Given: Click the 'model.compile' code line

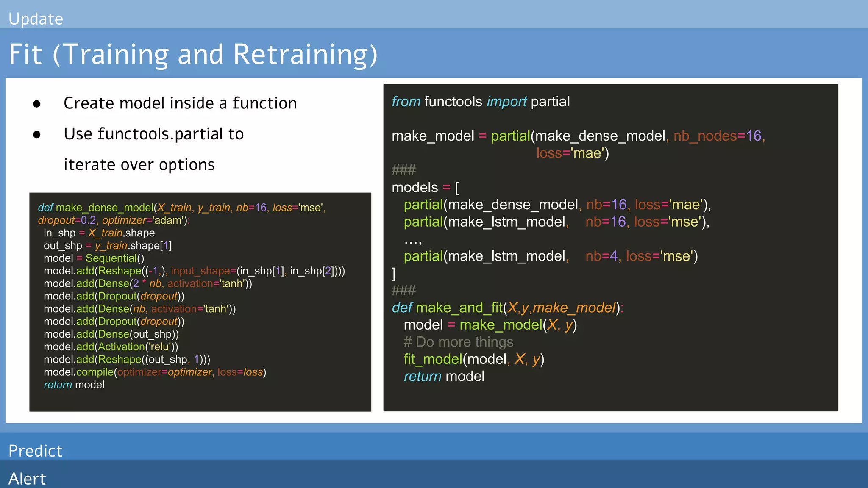Looking at the screenshot, I should [155, 372].
